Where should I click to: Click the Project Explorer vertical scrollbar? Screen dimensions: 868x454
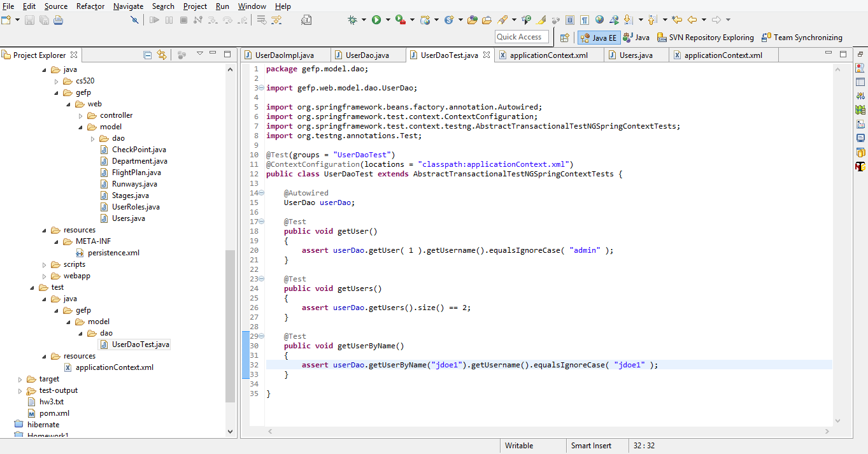tap(230, 325)
